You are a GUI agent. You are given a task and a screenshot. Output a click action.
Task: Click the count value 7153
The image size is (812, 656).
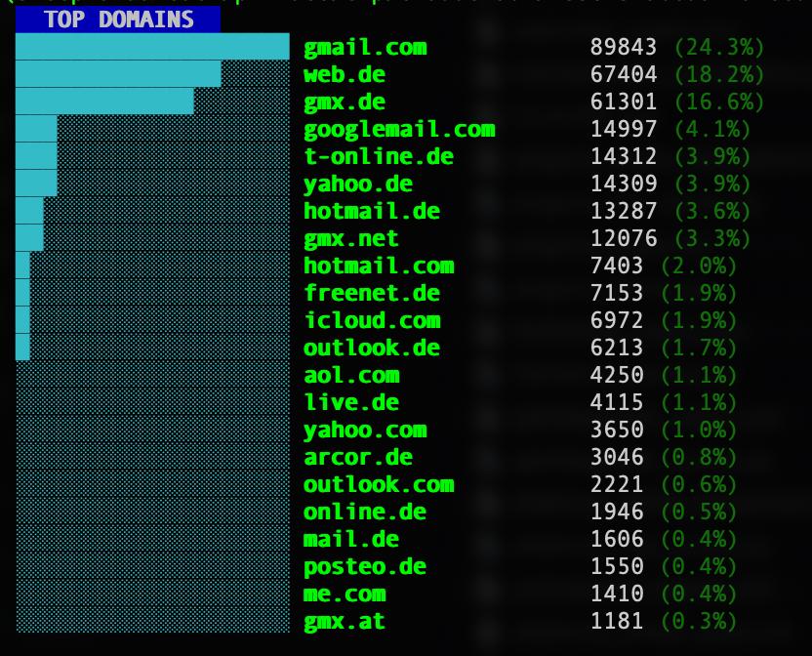tap(617, 293)
